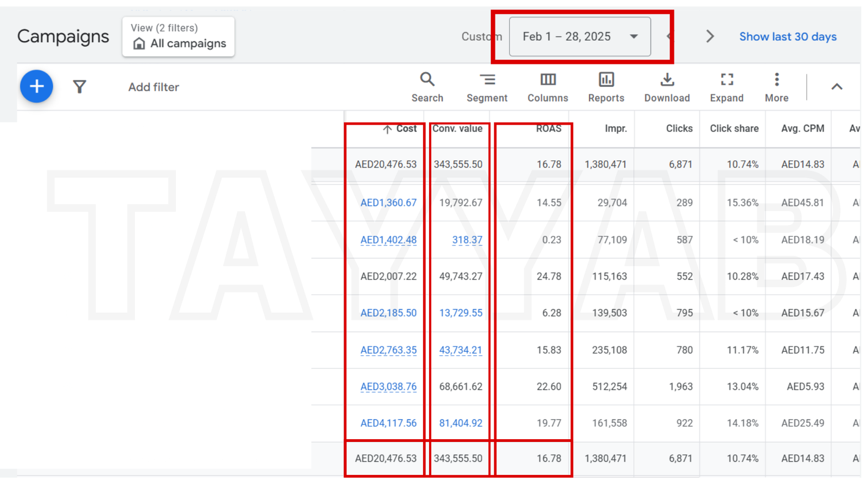Image resolution: width=868 pixels, height=488 pixels.
Task: Modify table Columns
Action: [547, 87]
